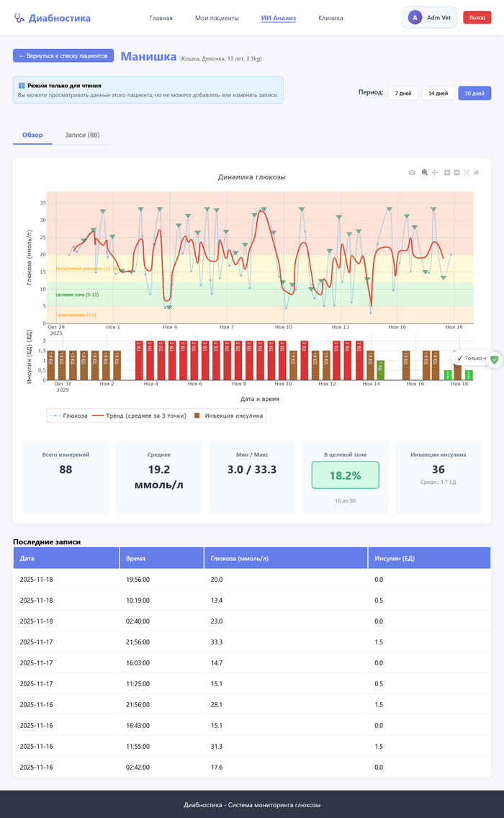Open Мои пациенты in navigation

[217, 18]
